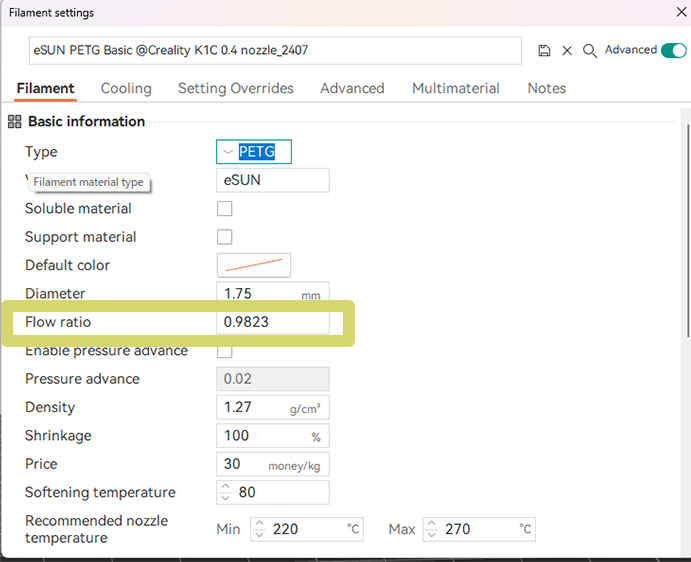The width and height of the screenshot is (691, 562).
Task: Go to the Multimaterial tab
Action: click(455, 88)
